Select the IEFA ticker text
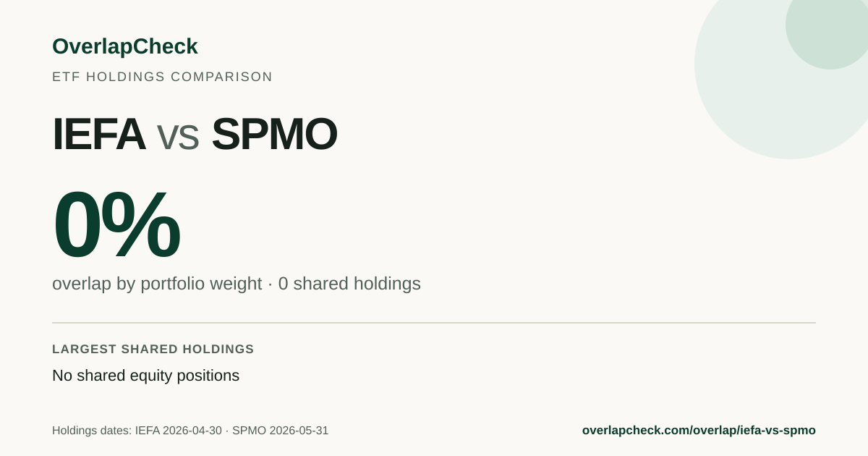Viewport: 868px width, 456px height. (x=98, y=134)
